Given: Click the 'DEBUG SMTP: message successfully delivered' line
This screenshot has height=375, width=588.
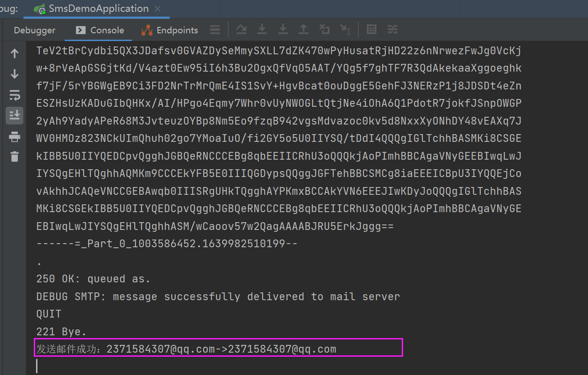Looking at the screenshot, I should click(x=218, y=297).
